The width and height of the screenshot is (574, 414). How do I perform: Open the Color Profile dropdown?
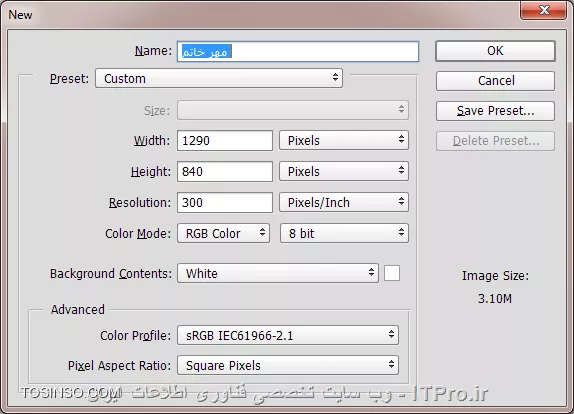tap(288, 335)
